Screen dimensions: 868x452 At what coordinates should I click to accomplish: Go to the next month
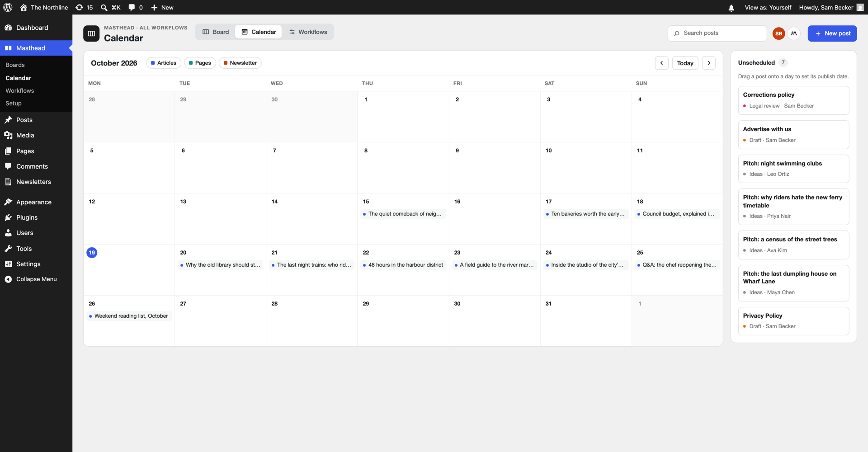[709, 63]
